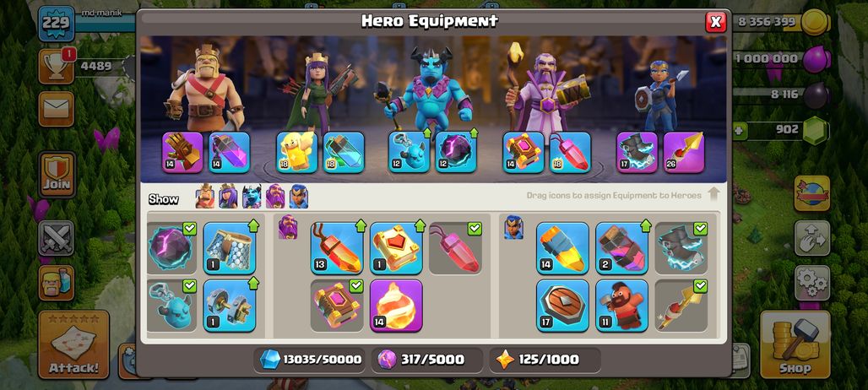Filter equipment by Barbarian King

click(205, 197)
